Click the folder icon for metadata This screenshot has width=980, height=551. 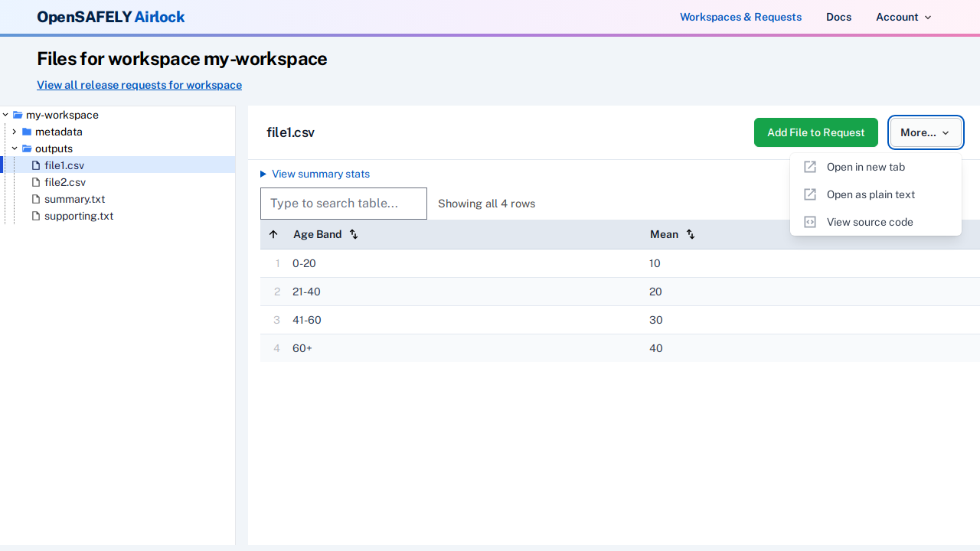(x=26, y=132)
